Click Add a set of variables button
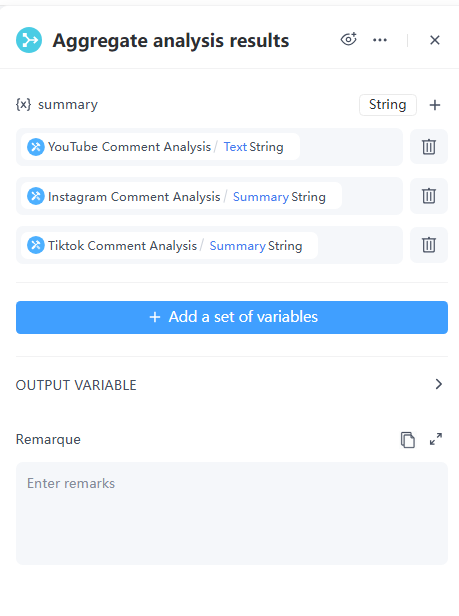 tap(232, 317)
